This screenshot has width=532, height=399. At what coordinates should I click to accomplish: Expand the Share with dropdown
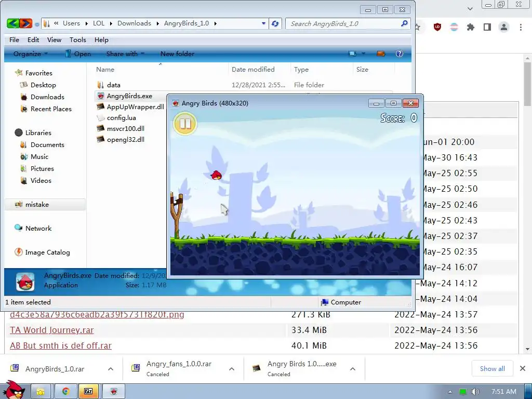point(125,54)
